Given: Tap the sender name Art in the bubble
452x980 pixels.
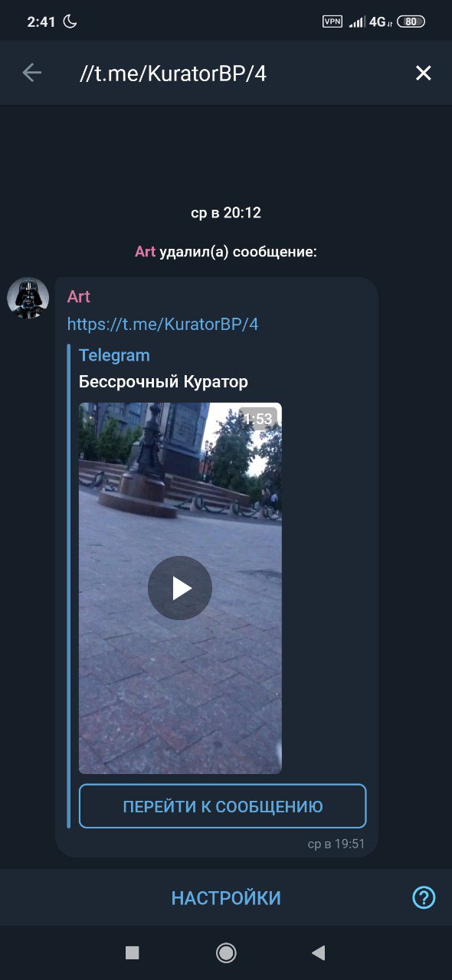Looking at the screenshot, I should point(79,296).
